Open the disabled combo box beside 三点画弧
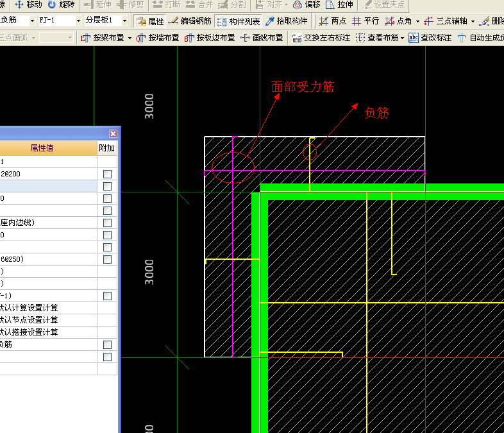The height and width of the screenshot is (433, 504). pos(56,38)
